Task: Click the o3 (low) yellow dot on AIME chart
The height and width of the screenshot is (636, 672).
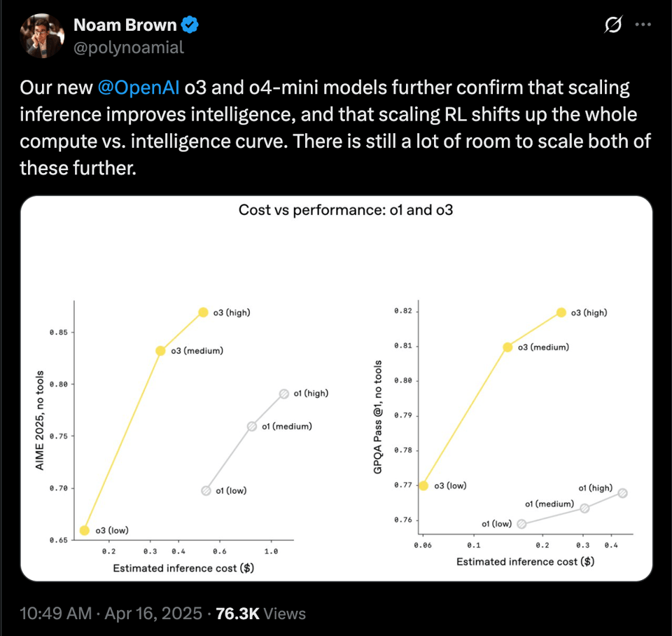Action: (85, 530)
